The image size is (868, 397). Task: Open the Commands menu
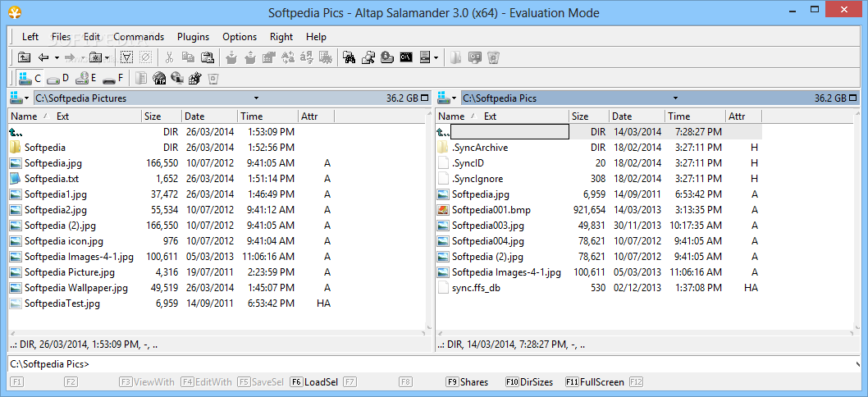[139, 37]
